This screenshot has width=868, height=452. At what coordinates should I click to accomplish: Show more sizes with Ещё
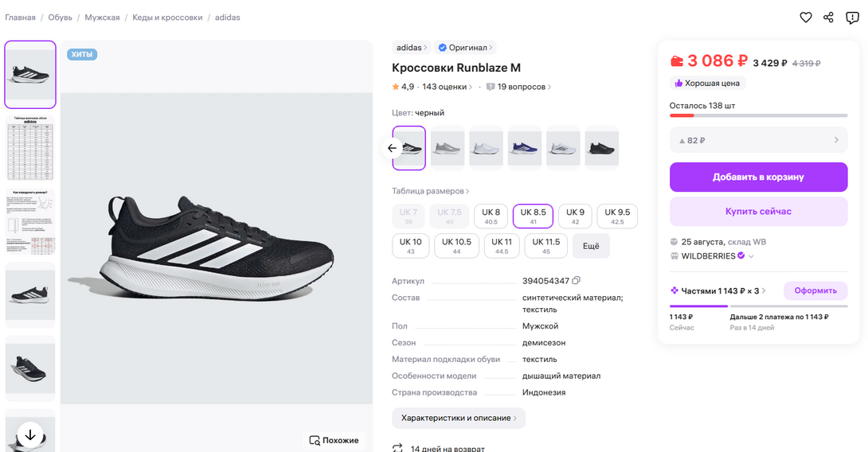591,246
